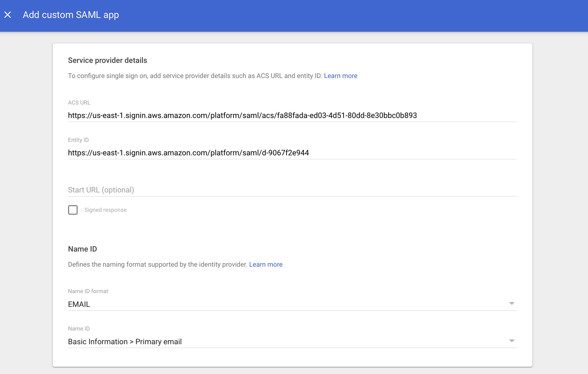Click the Basic Information > Primary email selection
Image resolution: width=588 pixels, height=374 pixels.
tap(125, 342)
